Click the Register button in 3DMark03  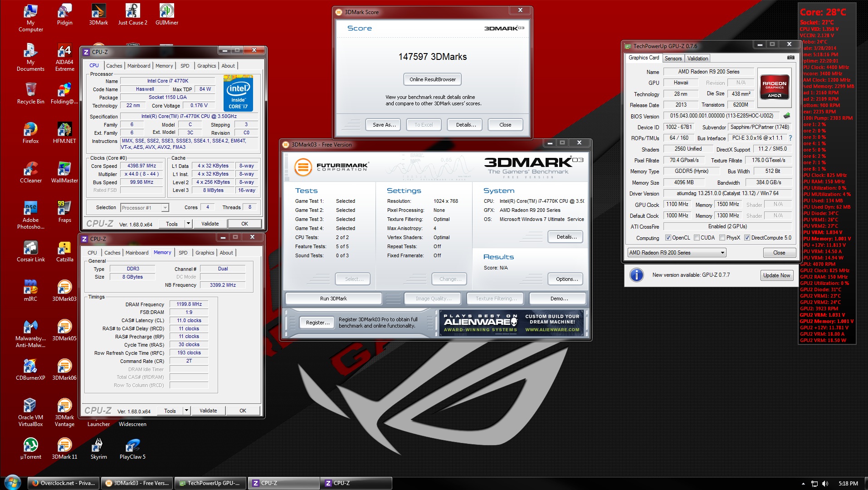point(317,323)
